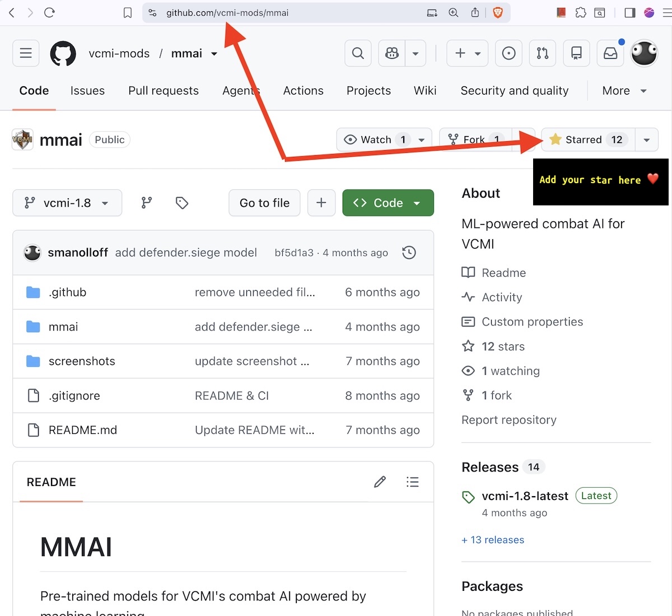
Task: Expand Copilot dropdown arrow in header
Action: click(416, 53)
